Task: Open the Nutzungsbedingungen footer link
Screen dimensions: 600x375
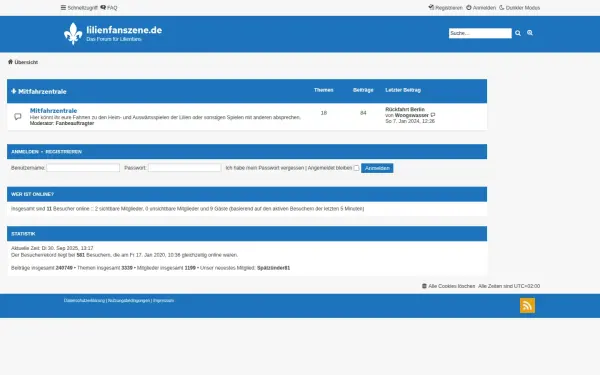Action: [129, 301]
